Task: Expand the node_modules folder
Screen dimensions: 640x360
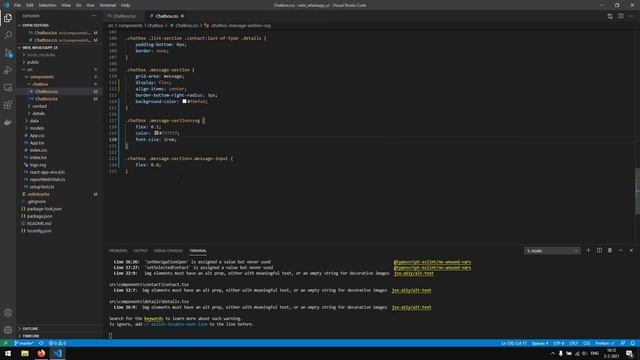Action: point(41,55)
